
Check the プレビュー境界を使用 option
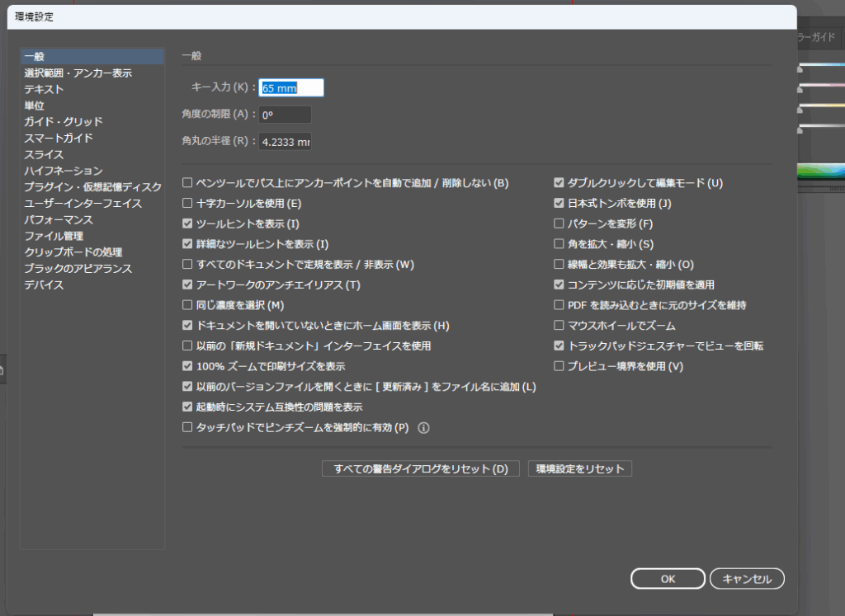(x=559, y=366)
